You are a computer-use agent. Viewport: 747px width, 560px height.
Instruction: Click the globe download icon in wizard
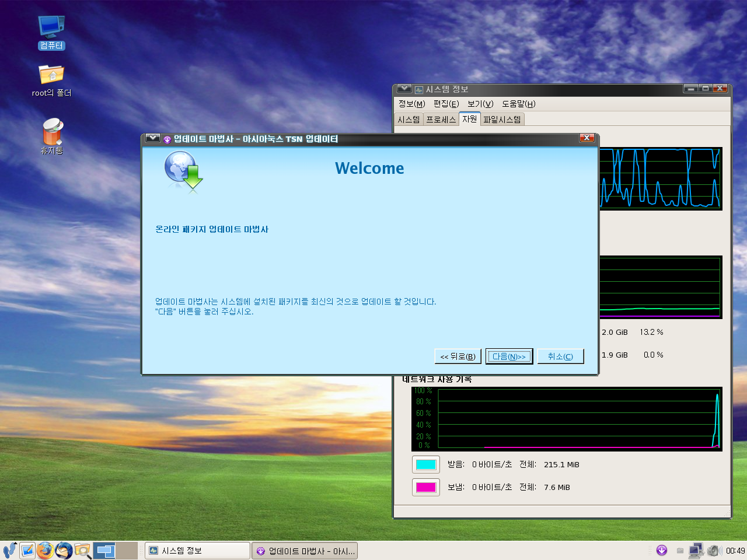(x=183, y=171)
